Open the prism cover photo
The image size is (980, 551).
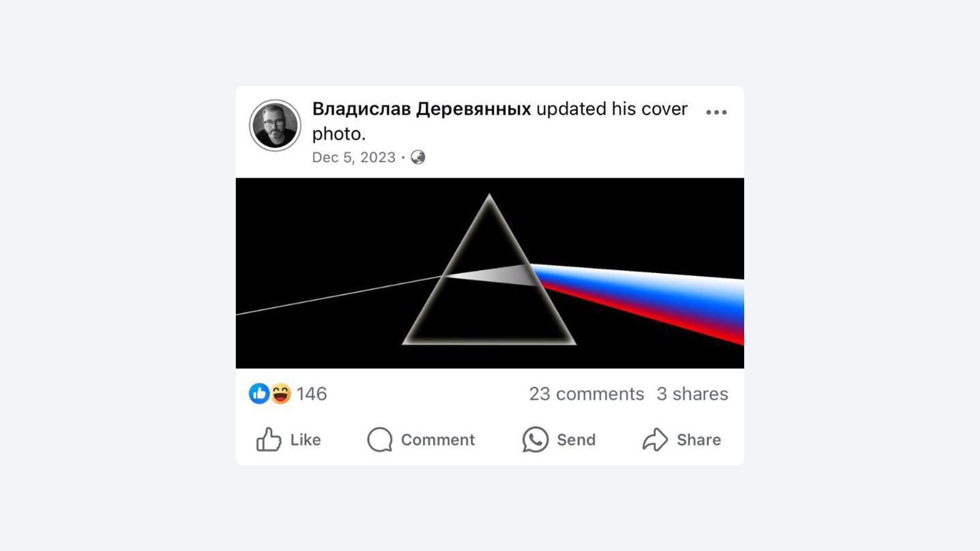(490, 273)
